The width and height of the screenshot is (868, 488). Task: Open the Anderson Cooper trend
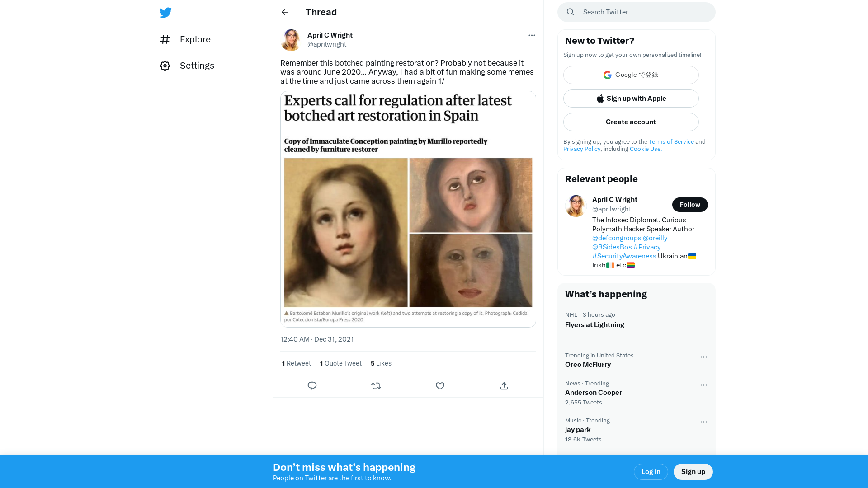click(x=637, y=393)
